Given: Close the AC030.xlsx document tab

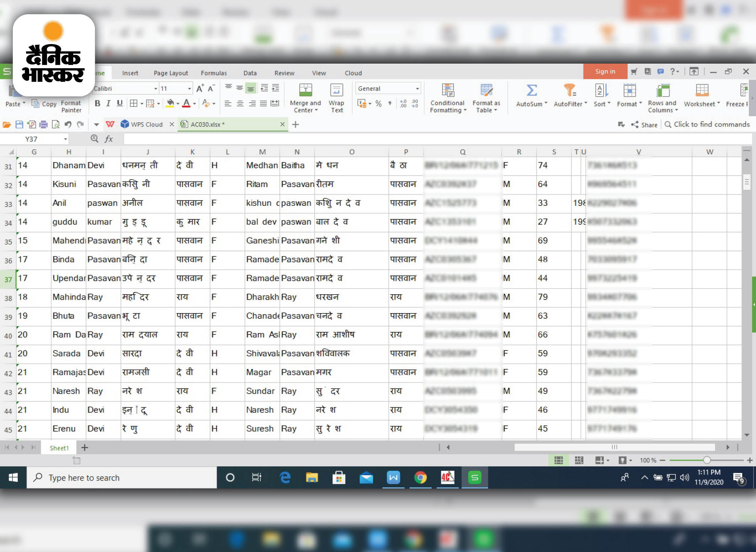Looking at the screenshot, I should click(x=282, y=124).
